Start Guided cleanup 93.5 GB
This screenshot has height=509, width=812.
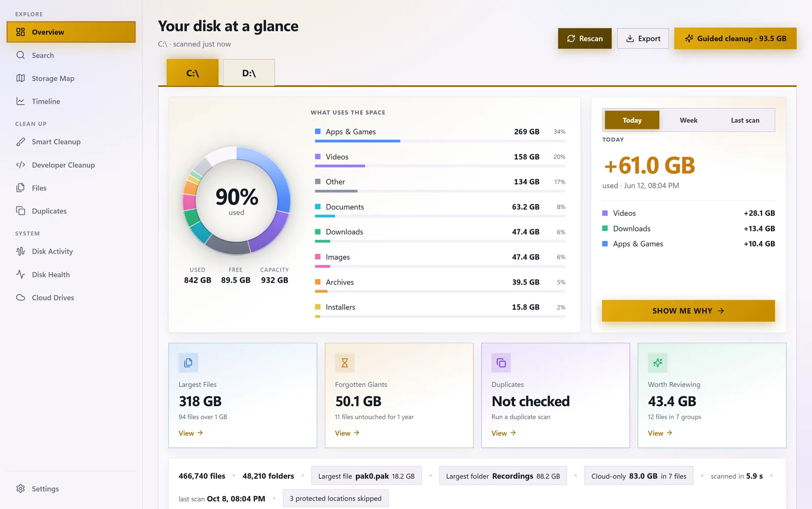[x=735, y=39]
